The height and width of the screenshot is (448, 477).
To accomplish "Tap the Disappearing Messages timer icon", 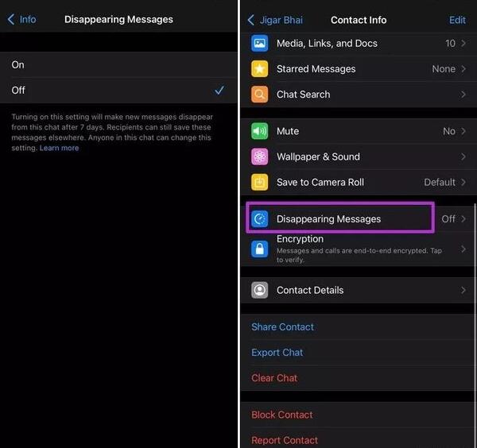I will 259,218.
